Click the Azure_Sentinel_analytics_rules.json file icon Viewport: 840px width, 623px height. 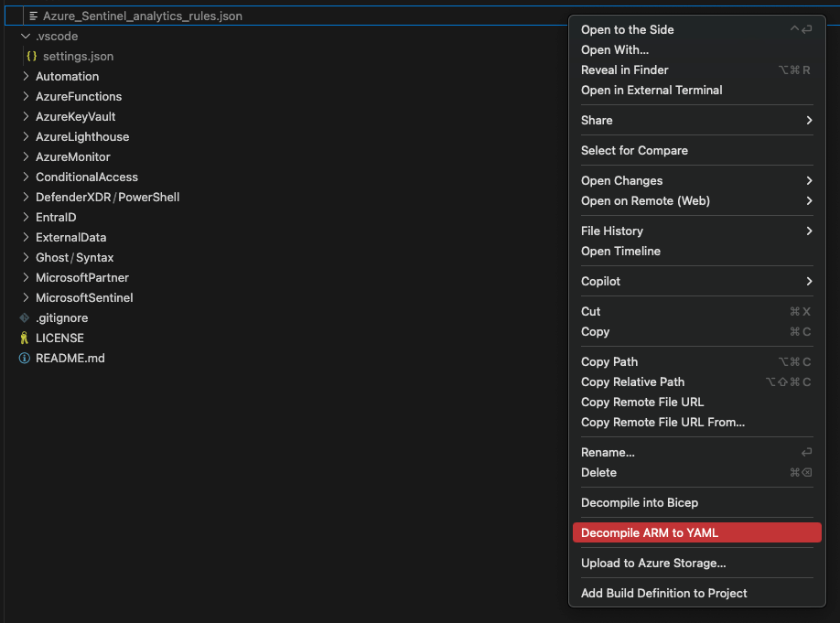[x=33, y=16]
